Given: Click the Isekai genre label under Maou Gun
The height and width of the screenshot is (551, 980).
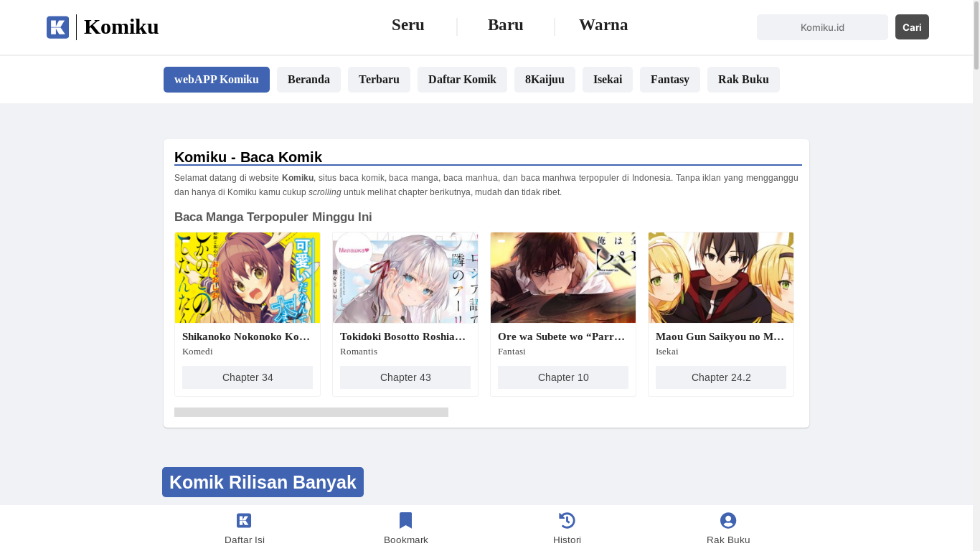Looking at the screenshot, I should [x=667, y=352].
